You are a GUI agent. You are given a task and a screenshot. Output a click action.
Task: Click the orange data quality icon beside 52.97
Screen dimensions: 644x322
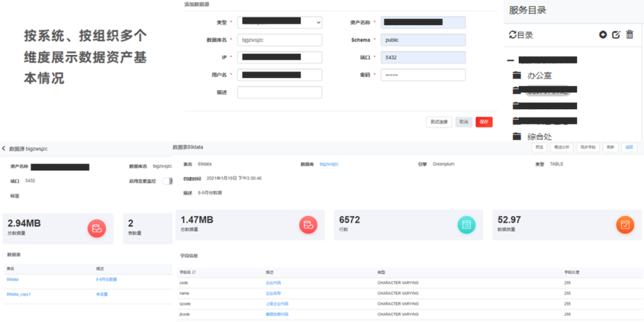point(625,225)
